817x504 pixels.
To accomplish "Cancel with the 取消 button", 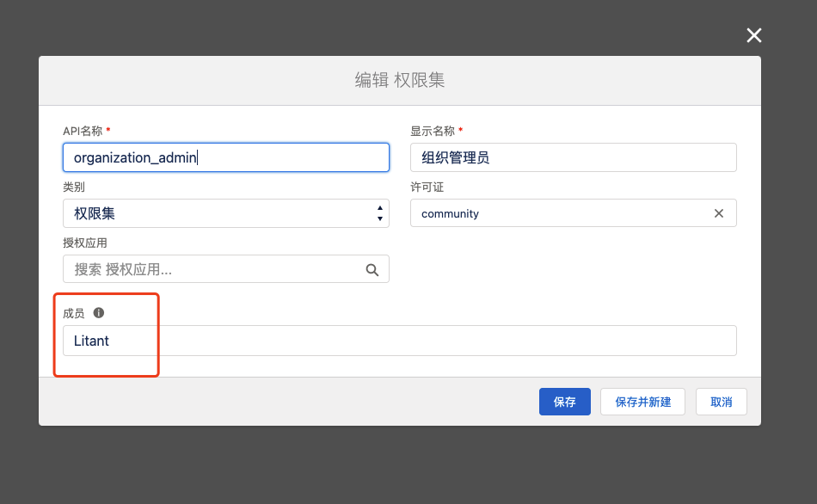I will (x=722, y=402).
